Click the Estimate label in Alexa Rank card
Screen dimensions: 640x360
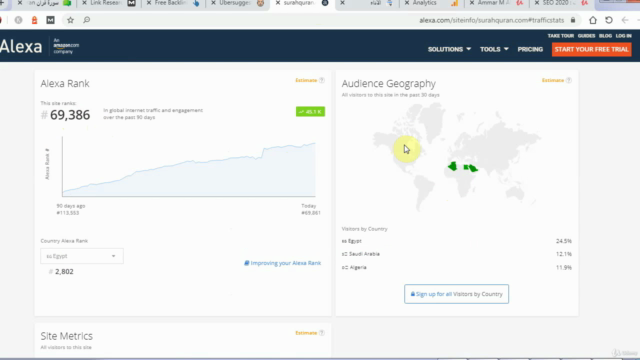click(306, 80)
